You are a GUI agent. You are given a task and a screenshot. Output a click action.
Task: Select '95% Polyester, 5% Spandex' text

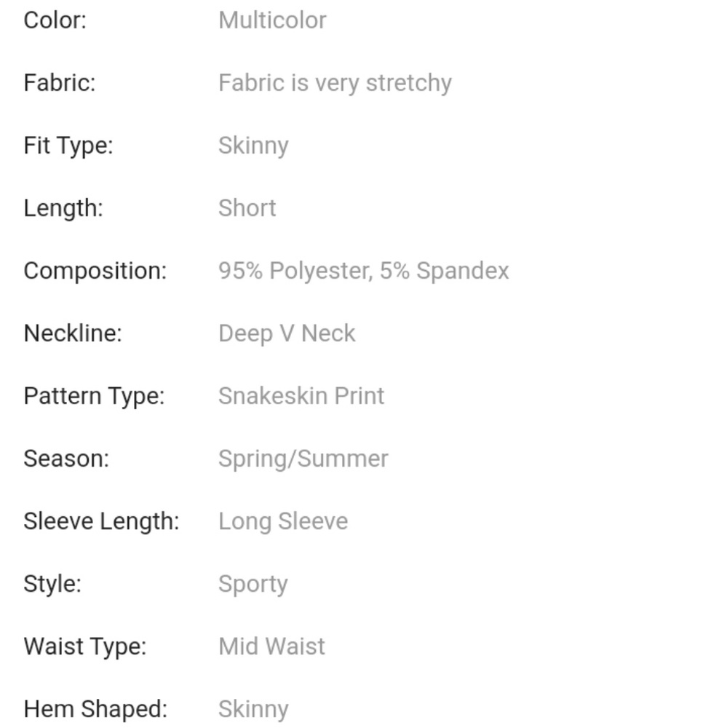click(364, 271)
